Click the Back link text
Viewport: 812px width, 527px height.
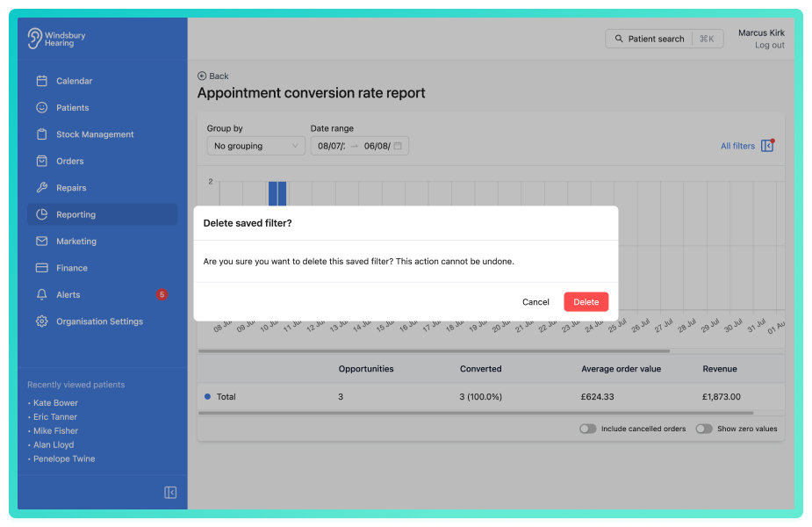click(219, 76)
